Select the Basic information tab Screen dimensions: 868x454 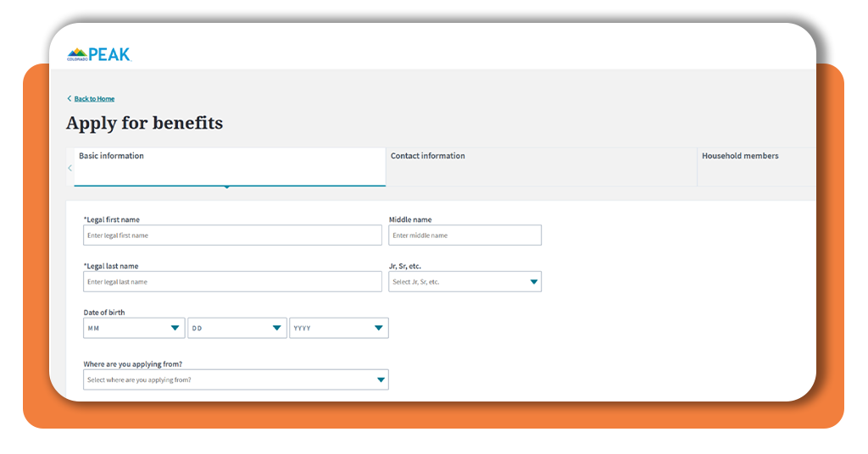tap(230, 167)
